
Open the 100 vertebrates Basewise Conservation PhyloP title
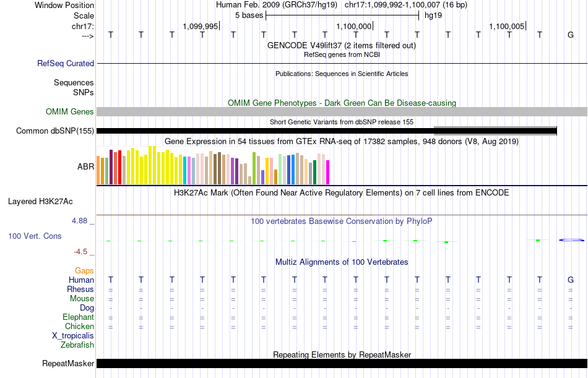(342, 221)
